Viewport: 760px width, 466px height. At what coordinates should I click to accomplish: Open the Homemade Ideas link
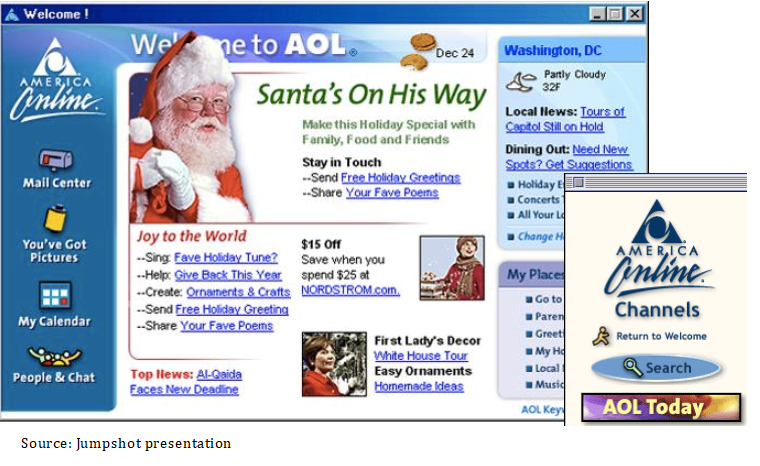pyautogui.click(x=419, y=386)
